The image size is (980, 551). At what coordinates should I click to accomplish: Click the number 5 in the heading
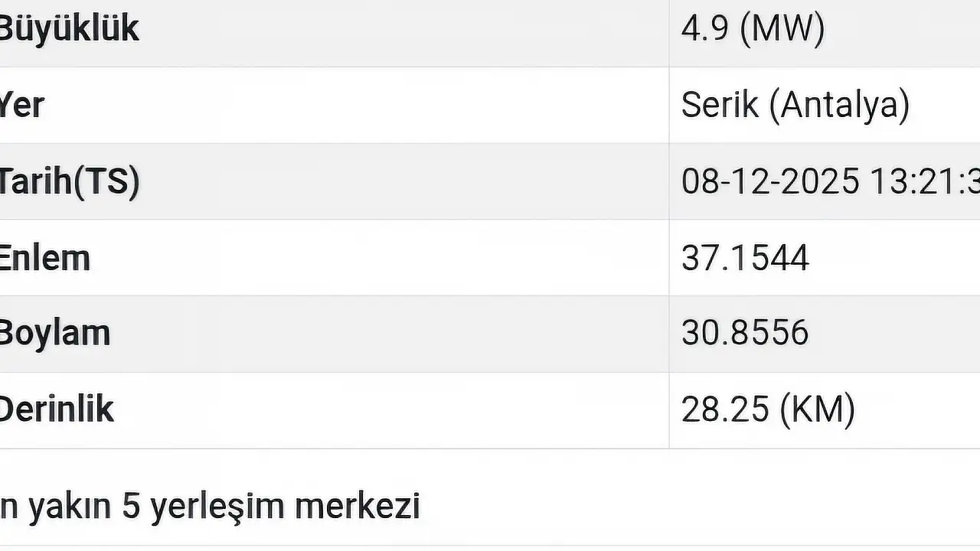point(132,506)
